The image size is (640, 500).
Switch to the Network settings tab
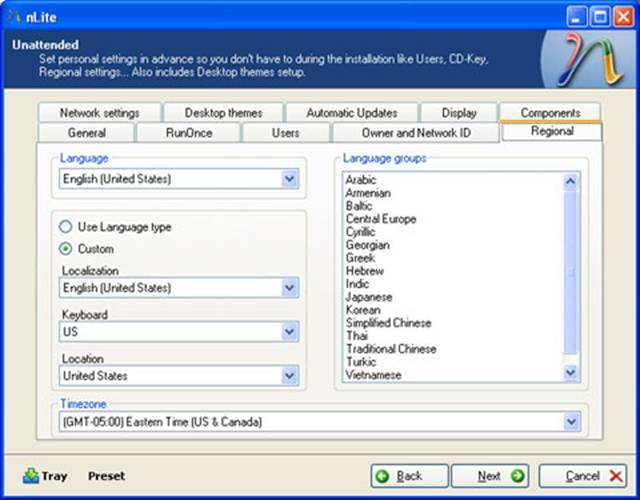coord(99,113)
